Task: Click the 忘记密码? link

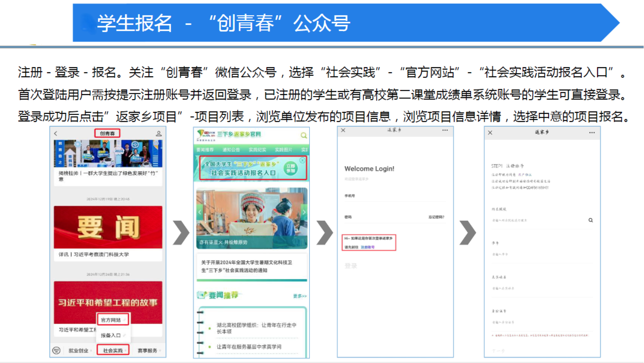Action: tap(436, 217)
